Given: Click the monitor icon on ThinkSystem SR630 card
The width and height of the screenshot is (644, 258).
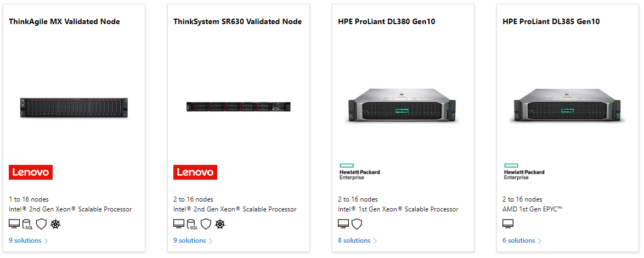Looking at the screenshot, I should 179,223.
